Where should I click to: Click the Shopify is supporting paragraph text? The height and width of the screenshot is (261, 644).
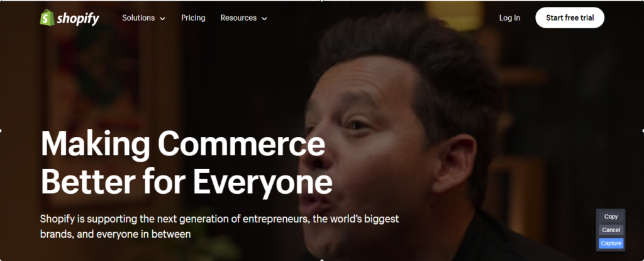[x=219, y=226]
